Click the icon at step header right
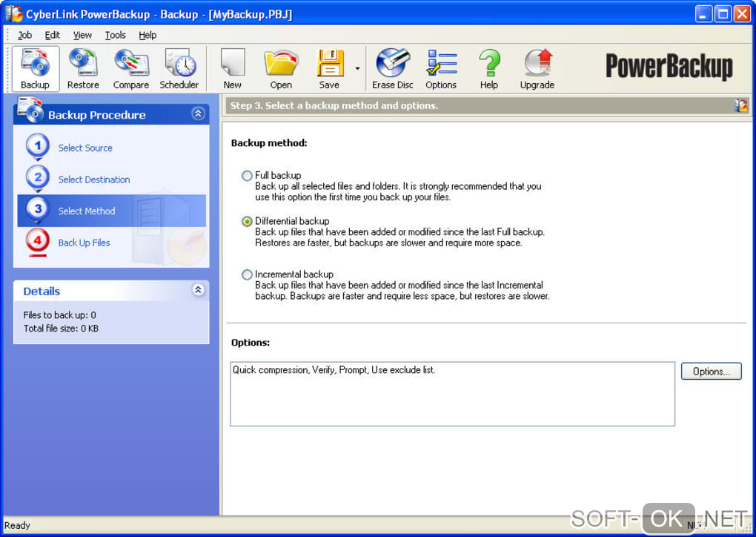756x537 pixels. pyautogui.click(x=740, y=105)
